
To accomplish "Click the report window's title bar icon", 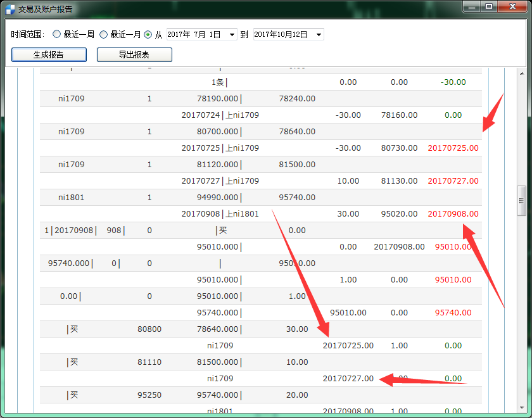I will [x=9, y=9].
